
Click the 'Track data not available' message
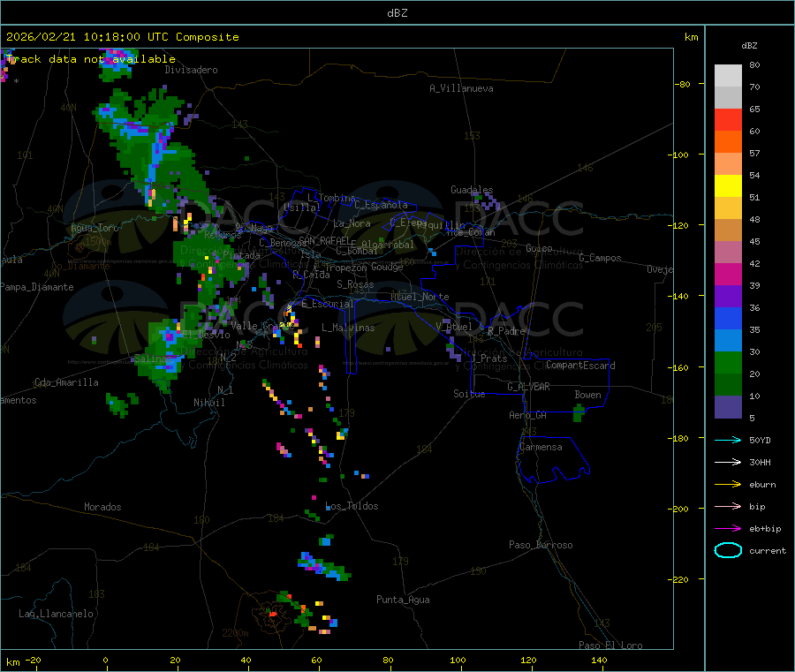[x=91, y=59]
